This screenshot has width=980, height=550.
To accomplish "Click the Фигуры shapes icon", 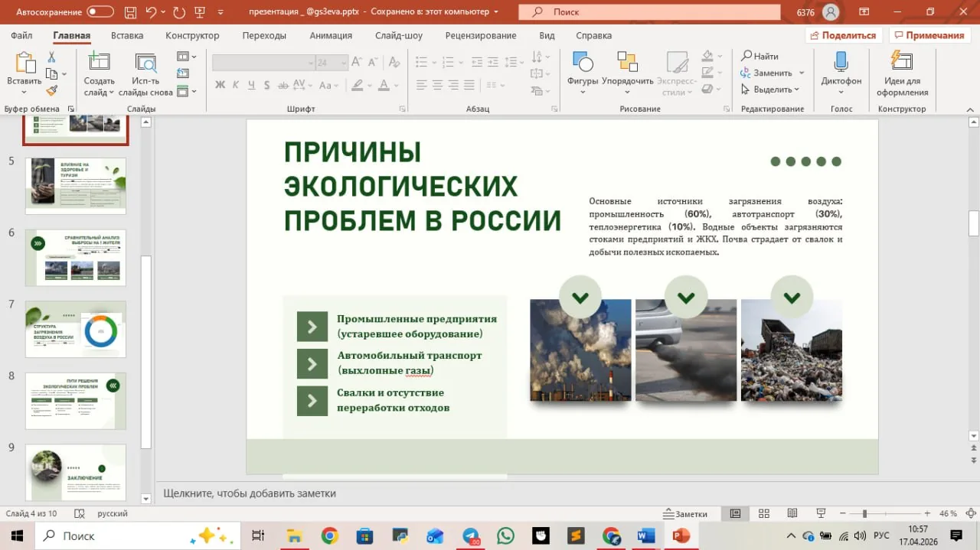I will [x=582, y=63].
